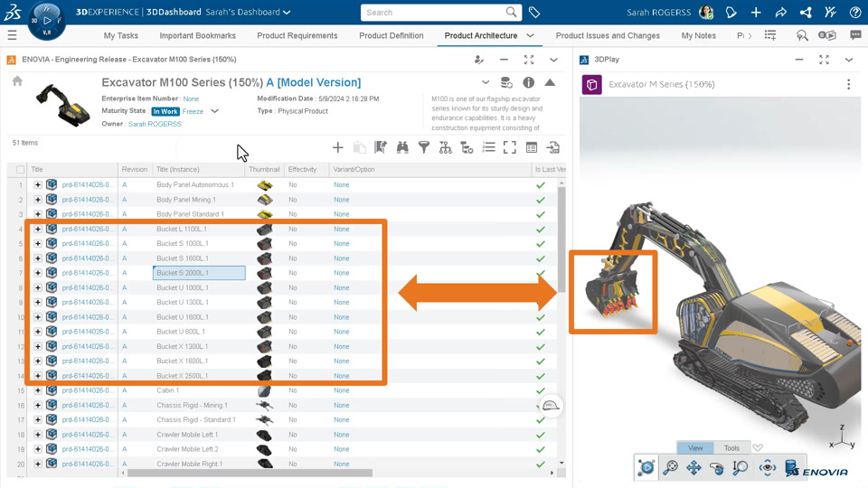This screenshot has width=868, height=488.
Task: Click the binoculars find icon
Action: point(402,147)
